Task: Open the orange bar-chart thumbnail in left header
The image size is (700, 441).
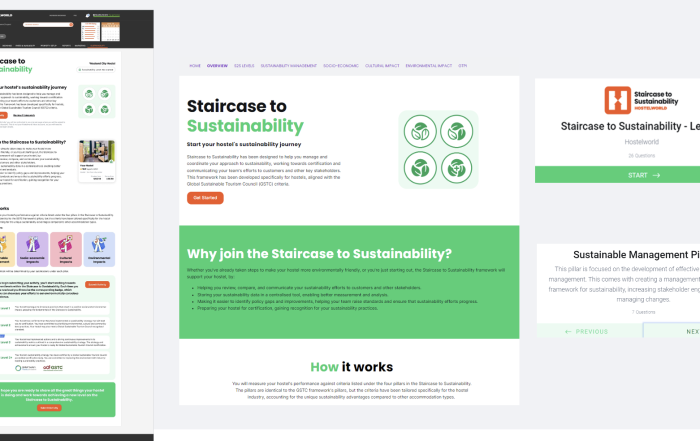Action: [90, 32]
